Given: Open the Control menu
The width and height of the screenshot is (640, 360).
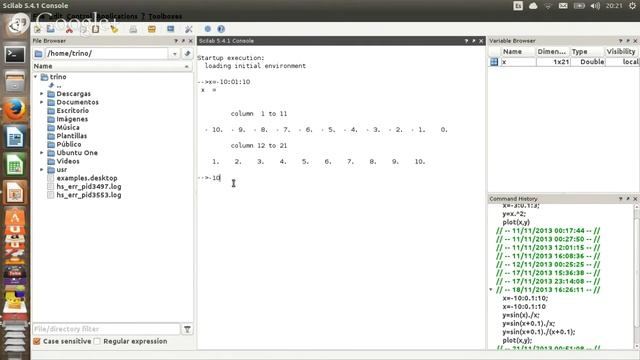Looking at the screenshot, I should (80, 16).
